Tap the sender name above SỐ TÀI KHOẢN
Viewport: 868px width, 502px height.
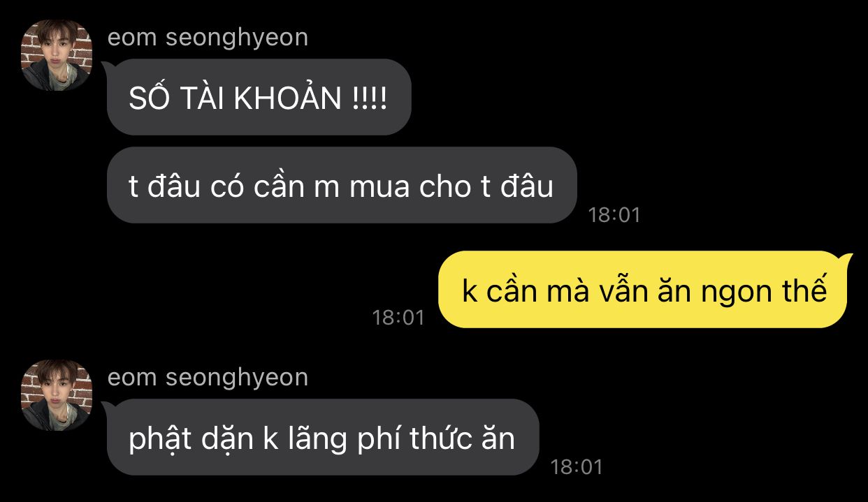(208, 37)
